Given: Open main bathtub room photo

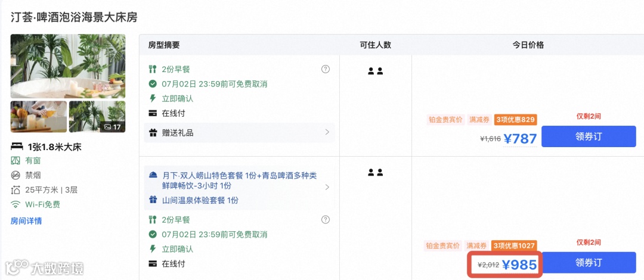Looking at the screenshot, I should [68, 66].
